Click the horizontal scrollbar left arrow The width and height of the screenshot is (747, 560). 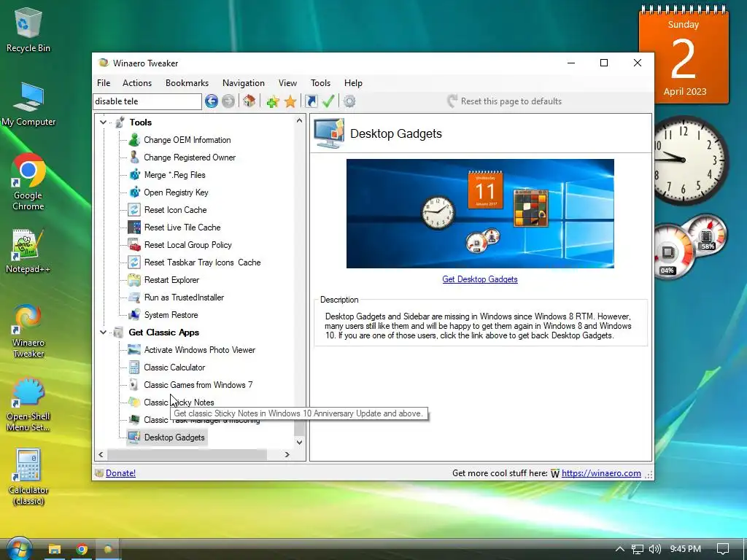point(101,455)
